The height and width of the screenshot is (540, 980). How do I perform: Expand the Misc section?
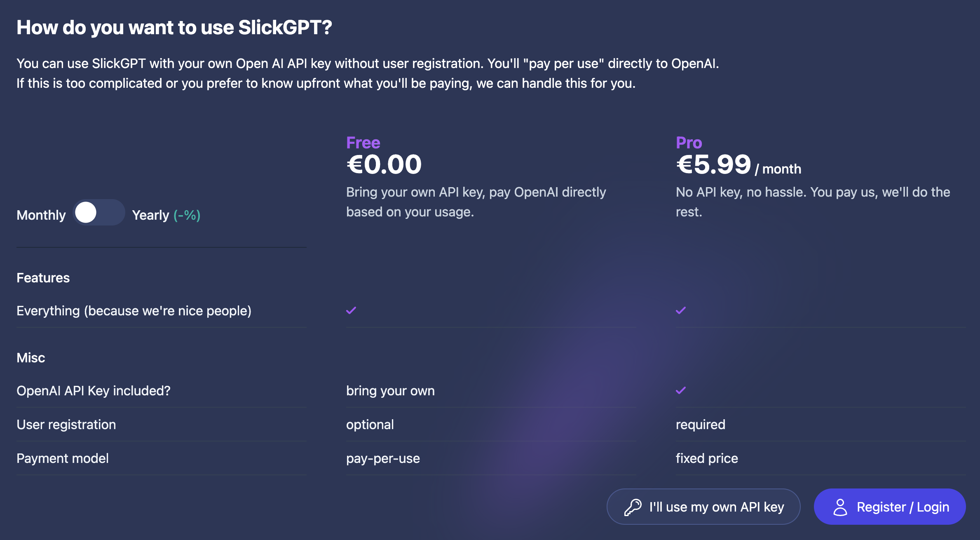click(30, 357)
